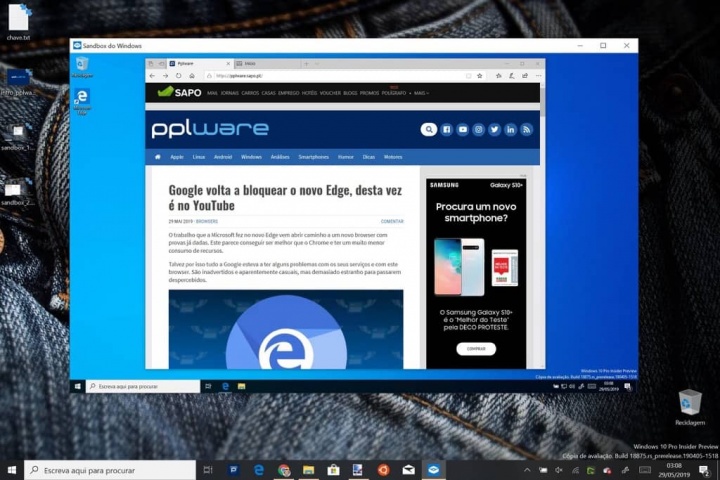The image size is (720, 480).
Task: Click the Edge article thumbnail image
Action: 272,329
